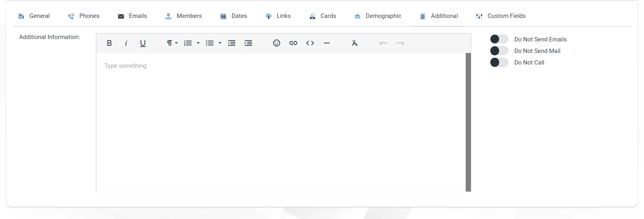Open the Cards tab
Screen dimensions: 644x219
pyautogui.click(x=323, y=16)
